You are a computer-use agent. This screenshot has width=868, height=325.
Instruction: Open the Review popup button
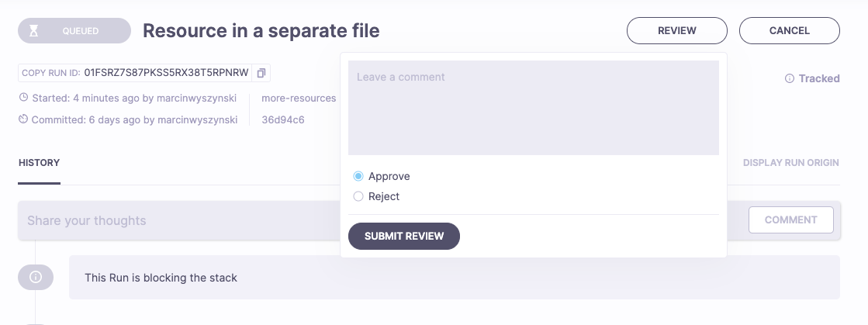coord(676,31)
